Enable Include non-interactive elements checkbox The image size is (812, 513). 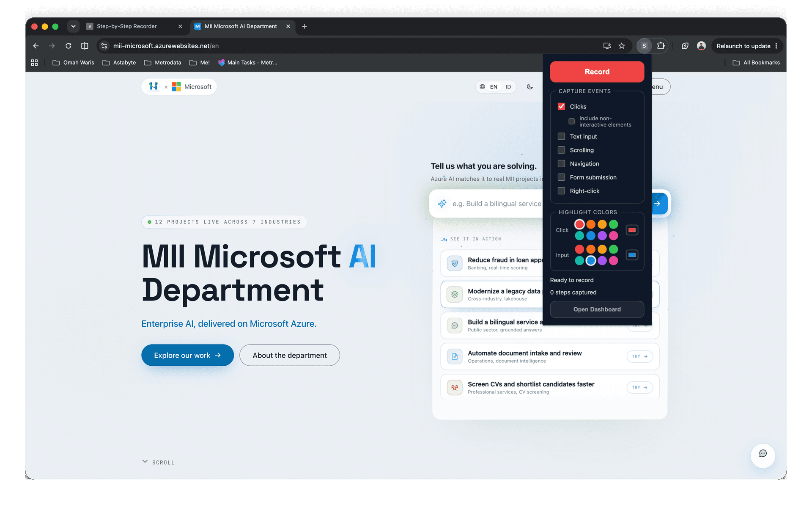[571, 121]
